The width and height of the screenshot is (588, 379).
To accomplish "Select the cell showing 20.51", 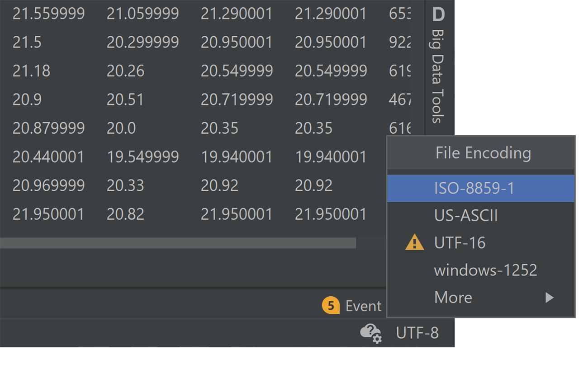I will pos(125,99).
